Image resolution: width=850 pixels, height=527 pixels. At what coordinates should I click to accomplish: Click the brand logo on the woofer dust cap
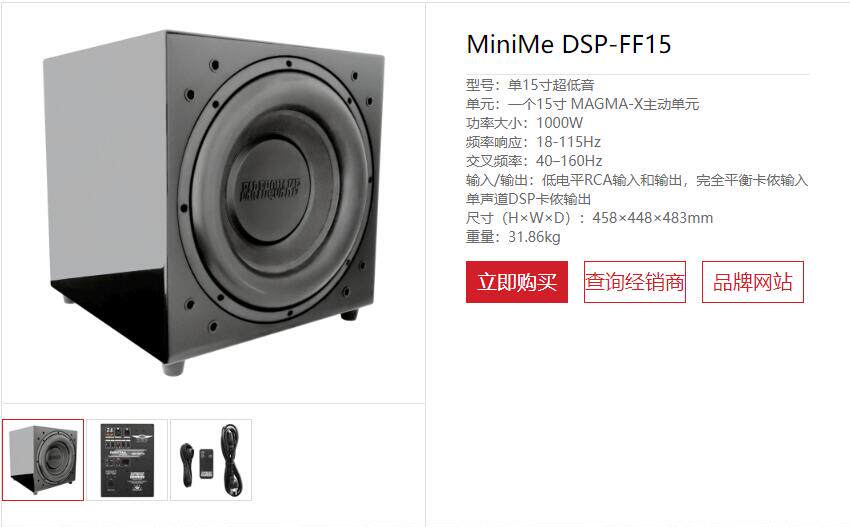[270, 189]
